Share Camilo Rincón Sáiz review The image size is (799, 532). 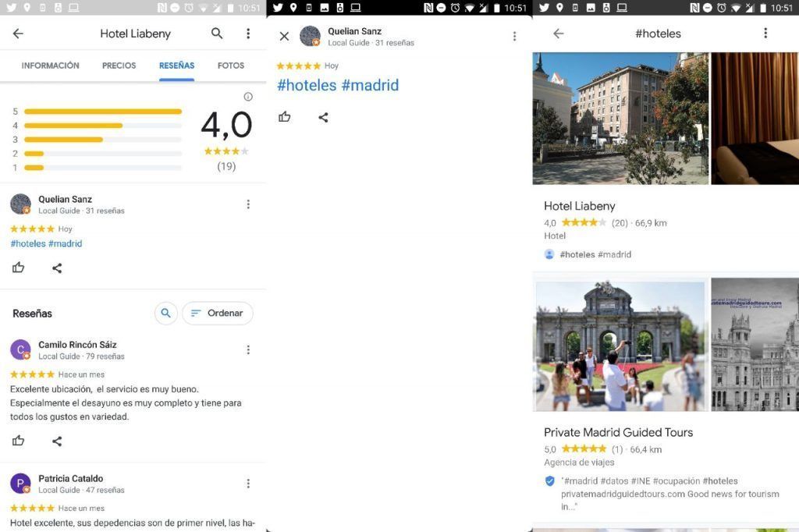point(57,442)
